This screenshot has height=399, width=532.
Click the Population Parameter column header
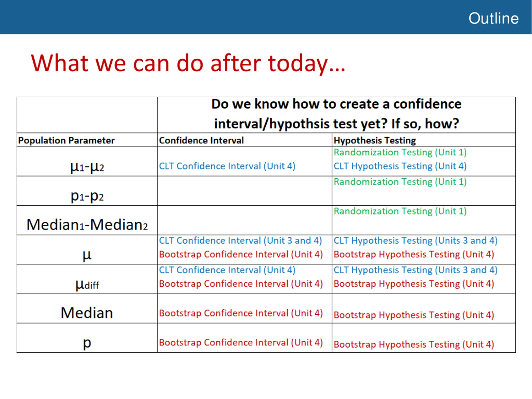pos(66,140)
